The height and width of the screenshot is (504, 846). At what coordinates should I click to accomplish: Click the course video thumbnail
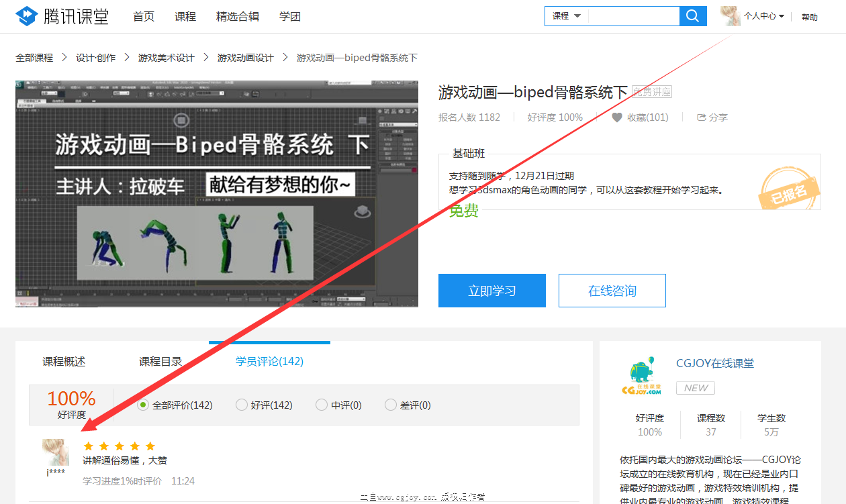216,194
